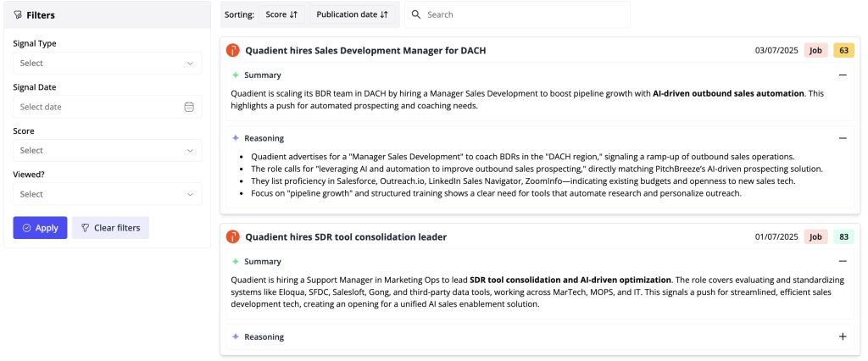Open the Viewed? filter dropdown
Image resolution: width=868 pixels, height=361 pixels.
[108, 194]
